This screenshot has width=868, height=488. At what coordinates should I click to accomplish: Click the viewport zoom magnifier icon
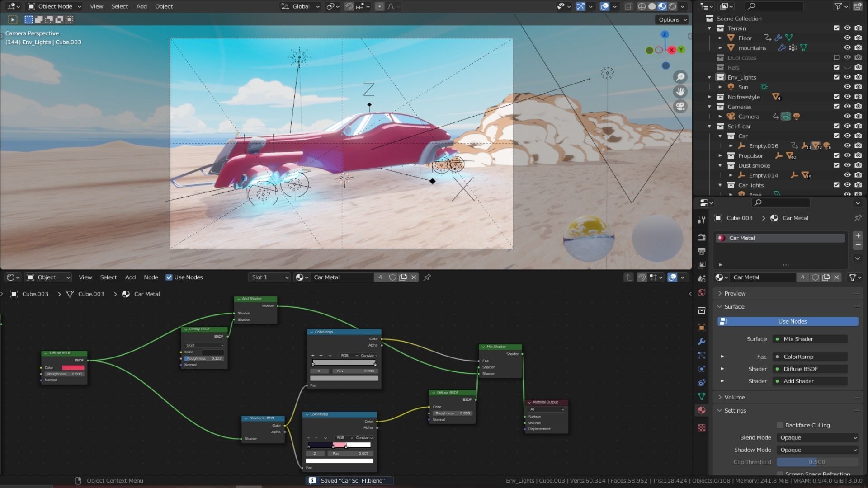tap(680, 77)
